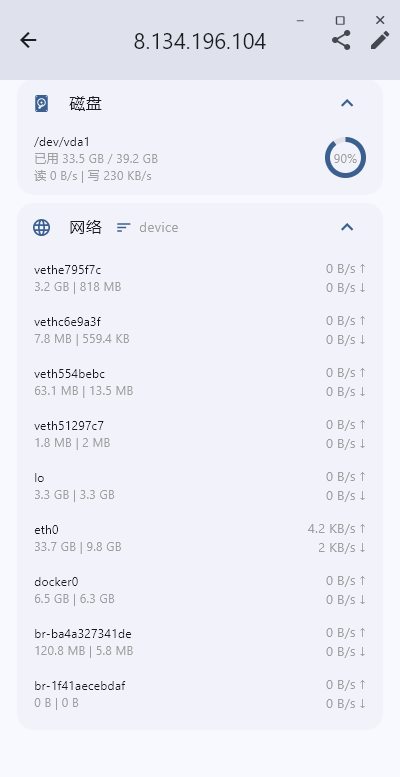Click the sort icon beside device

click(123, 227)
